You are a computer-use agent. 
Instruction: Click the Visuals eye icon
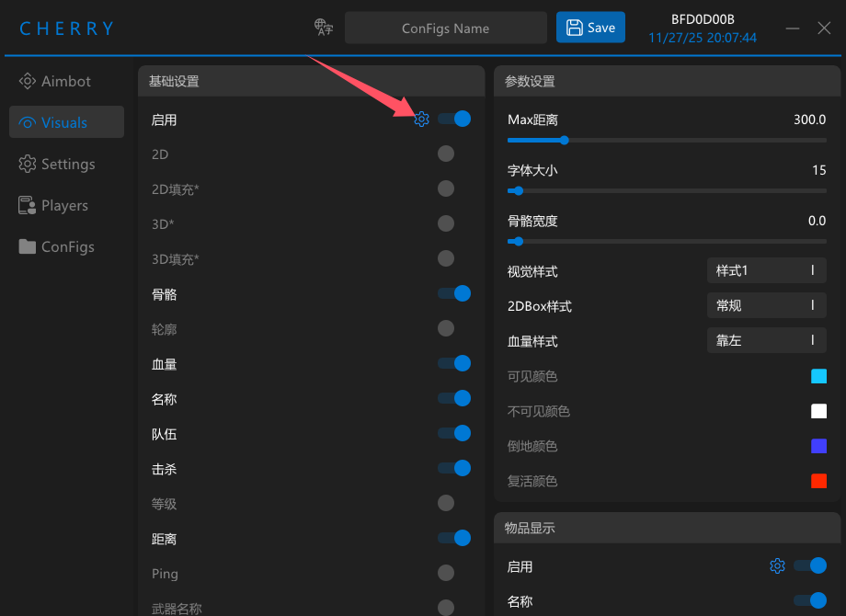[x=27, y=122]
